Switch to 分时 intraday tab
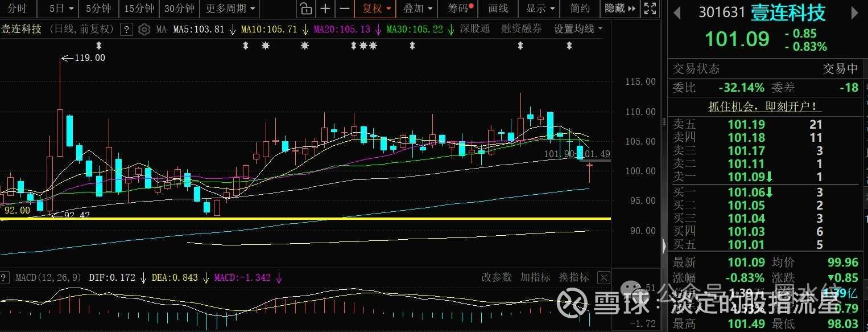 coord(18,9)
